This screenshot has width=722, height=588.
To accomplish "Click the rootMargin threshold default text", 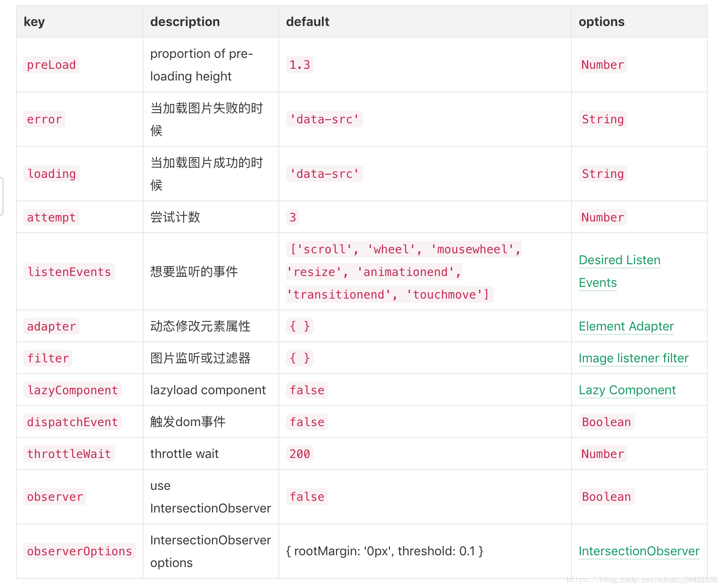I will (384, 551).
